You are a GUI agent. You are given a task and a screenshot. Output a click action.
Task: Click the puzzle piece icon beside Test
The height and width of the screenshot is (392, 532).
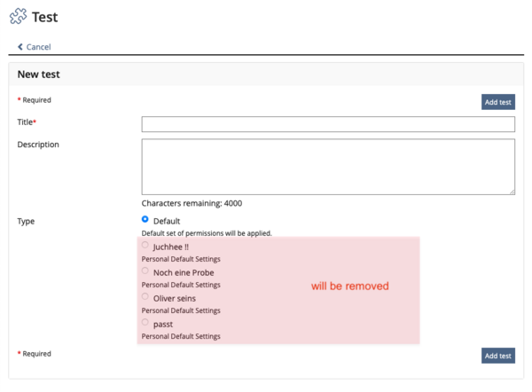tap(18, 17)
